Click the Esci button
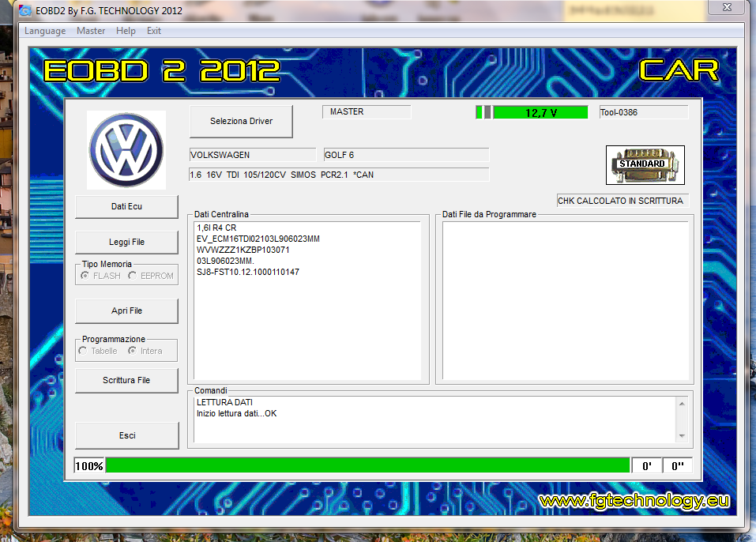756x542 pixels. click(x=127, y=435)
